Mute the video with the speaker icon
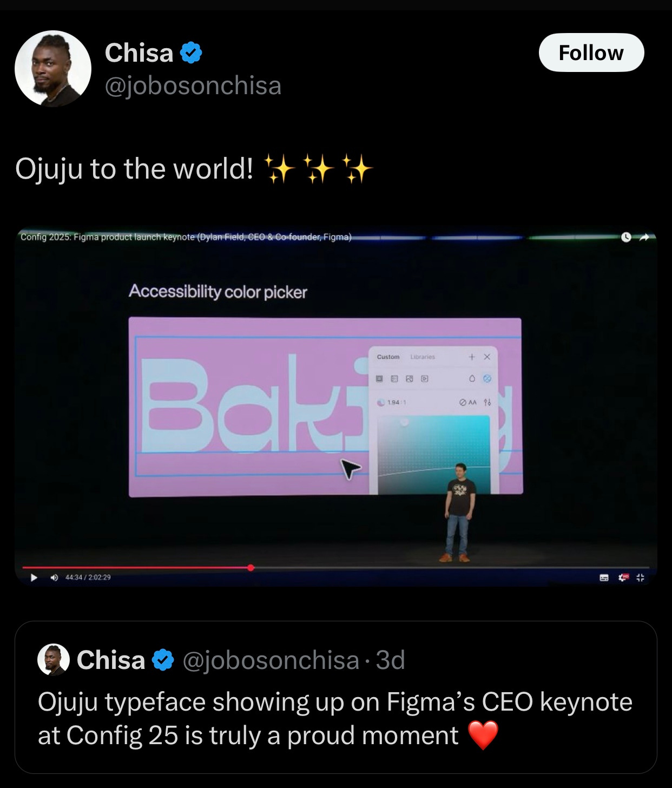This screenshot has width=672, height=788. (x=54, y=577)
